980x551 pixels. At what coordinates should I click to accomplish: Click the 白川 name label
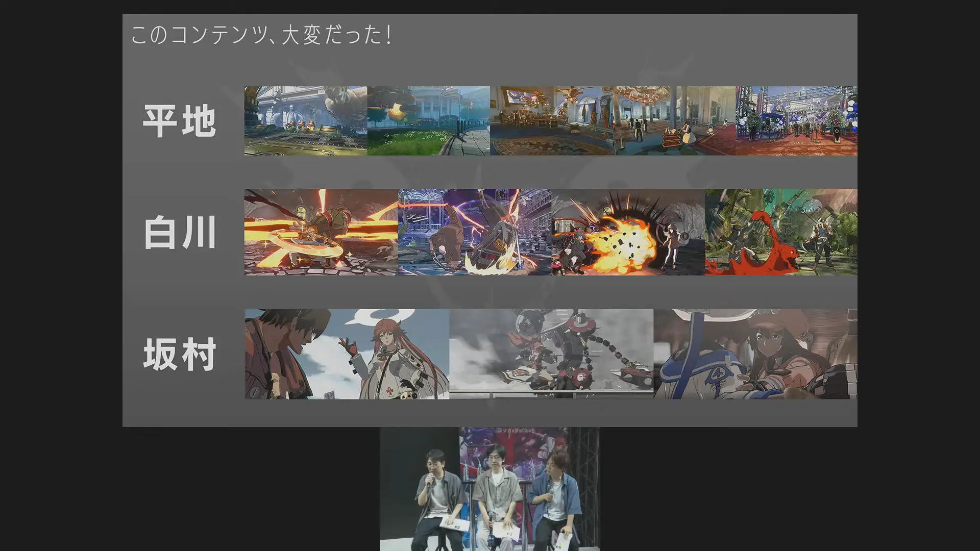tap(179, 233)
